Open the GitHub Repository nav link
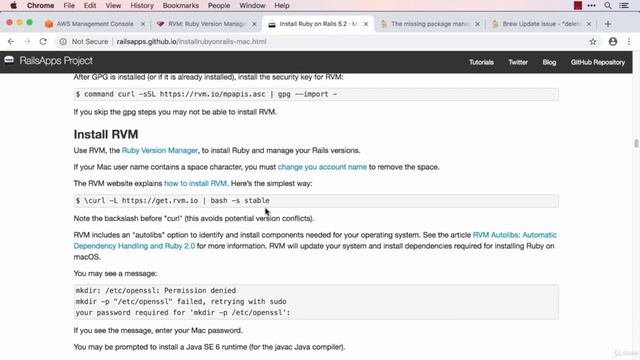 (x=598, y=62)
